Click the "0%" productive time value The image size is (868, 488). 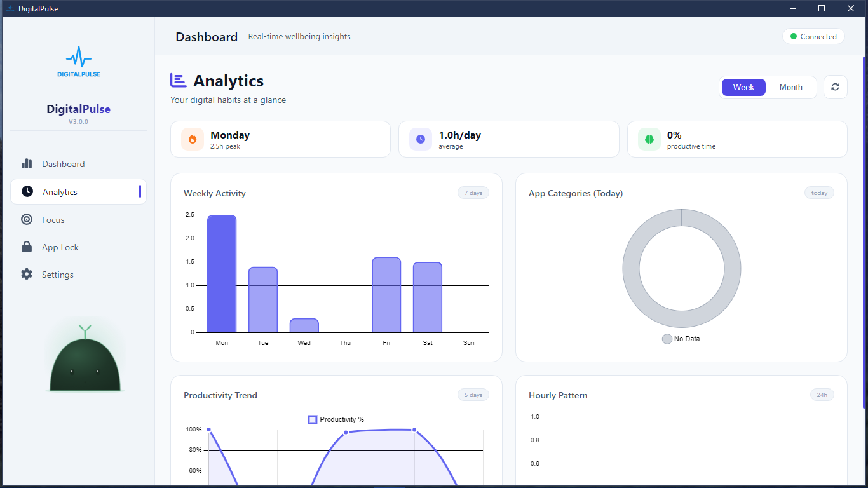[674, 135]
